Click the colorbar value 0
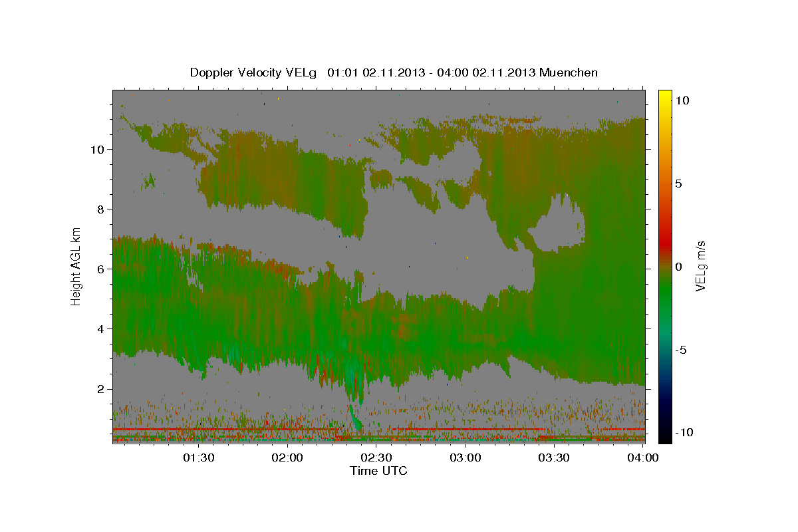This screenshot has height=532, width=798. pyautogui.click(x=680, y=267)
